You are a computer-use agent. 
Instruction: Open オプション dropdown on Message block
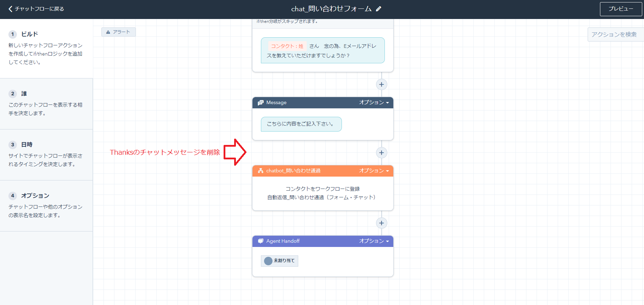click(x=374, y=103)
